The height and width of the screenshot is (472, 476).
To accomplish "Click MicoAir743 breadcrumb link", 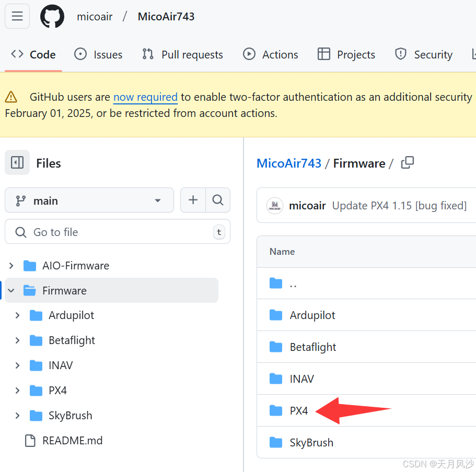I will [289, 163].
